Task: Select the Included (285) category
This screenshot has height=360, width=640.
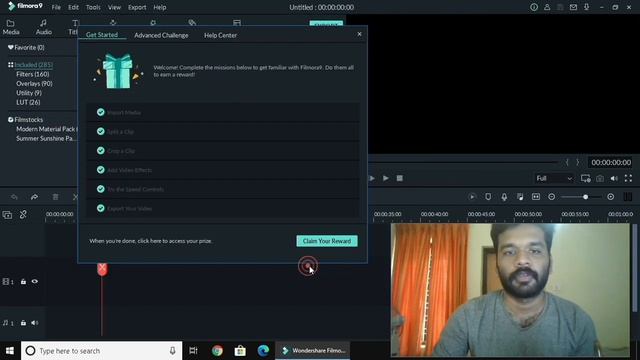Action: [x=30, y=64]
